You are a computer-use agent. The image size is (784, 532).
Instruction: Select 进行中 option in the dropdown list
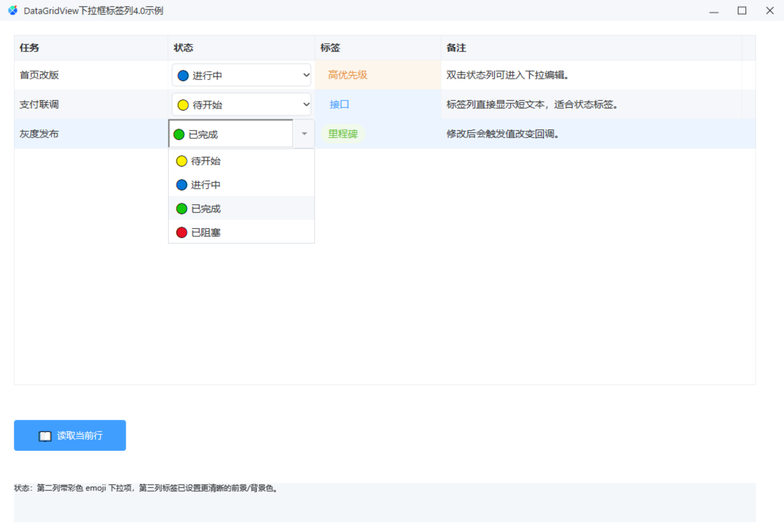coord(241,185)
